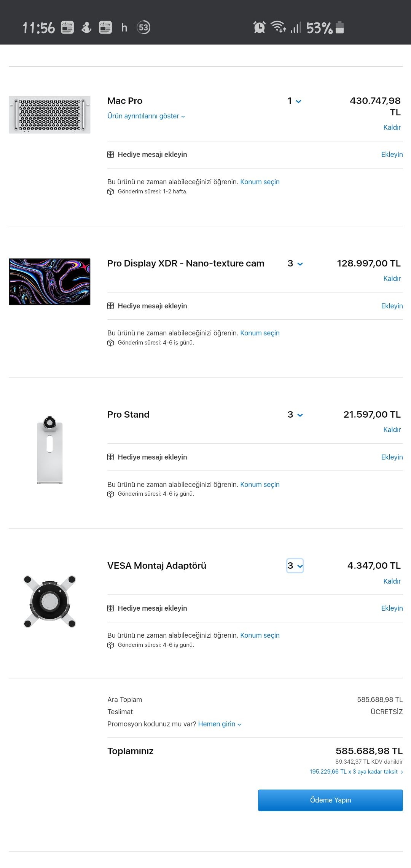Tap the alarm clock status icon

[x=259, y=27]
